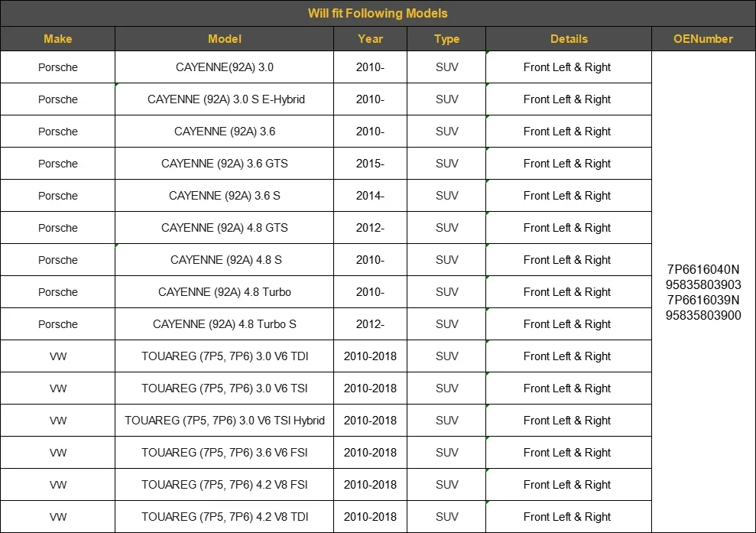Click the 'Will fit Following Models' title
Viewport: 756px width, 533px height.
click(x=378, y=13)
